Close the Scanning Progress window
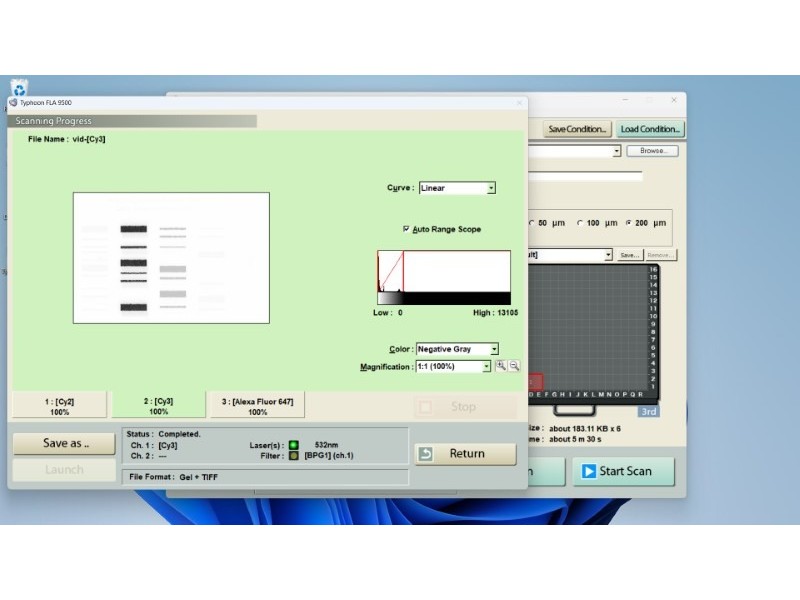This screenshot has width=800, height=600. (519, 103)
